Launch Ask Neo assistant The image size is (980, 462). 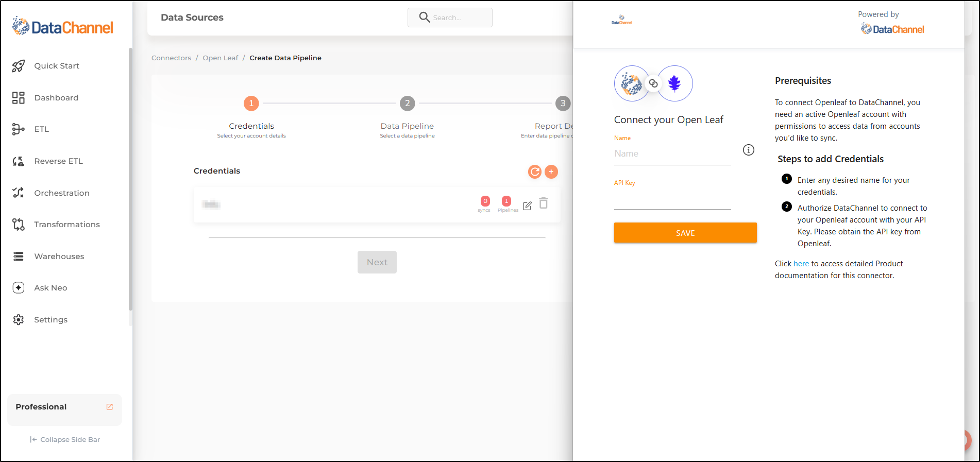point(50,288)
